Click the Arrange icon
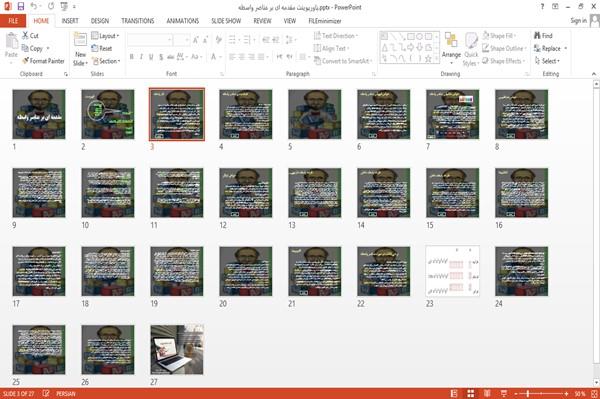 coord(451,40)
